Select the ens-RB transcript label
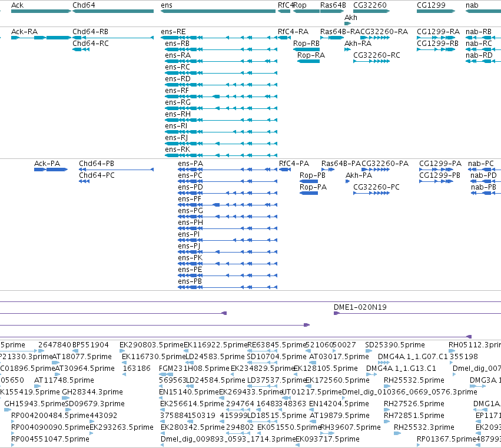This screenshot has height=448, width=501. coord(177,44)
